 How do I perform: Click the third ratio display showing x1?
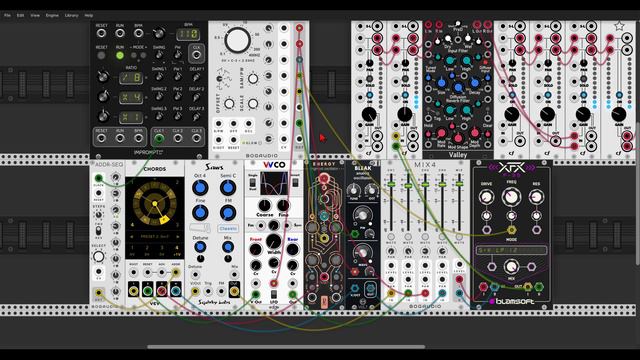(x=131, y=118)
